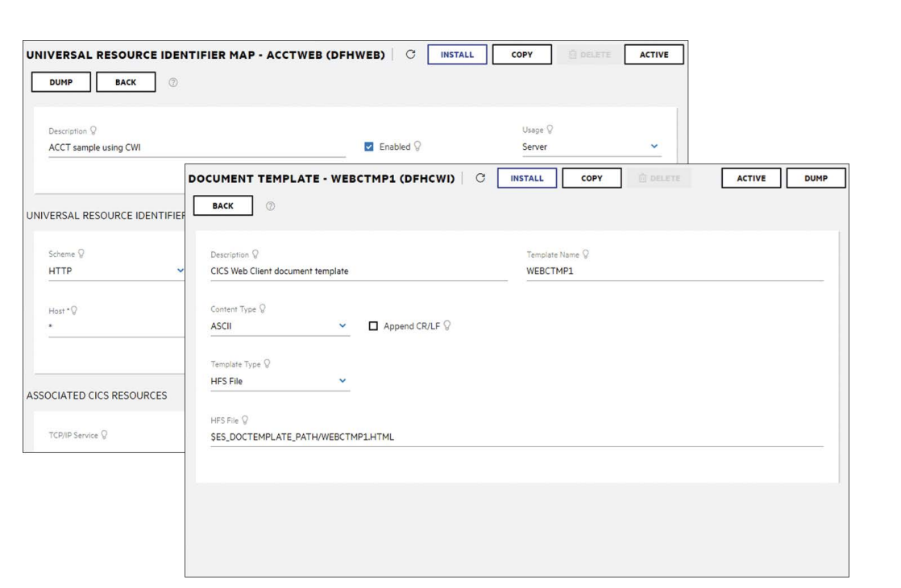The height and width of the screenshot is (588, 901).
Task: Click Dump button in Document Template panel
Action: point(816,177)
